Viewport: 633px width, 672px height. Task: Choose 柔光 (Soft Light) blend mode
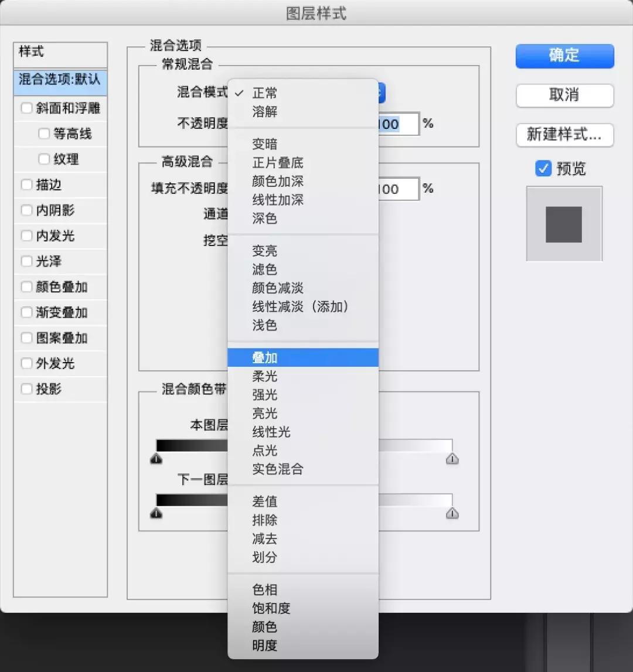264,376
